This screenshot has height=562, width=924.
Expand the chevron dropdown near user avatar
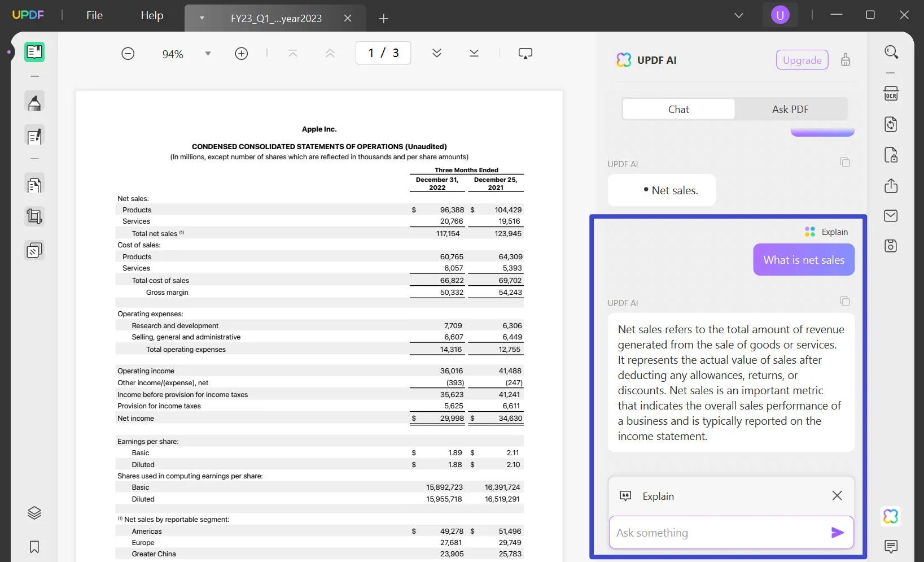click(738, 15)
